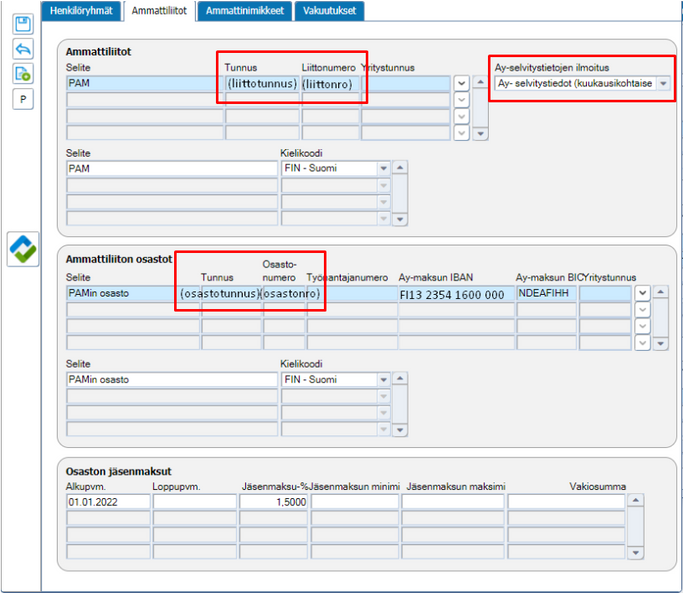The width and height of the screenshot is (683, 593).
Task: Click osastot list scroll down arrow
Action: coord(661,344)
